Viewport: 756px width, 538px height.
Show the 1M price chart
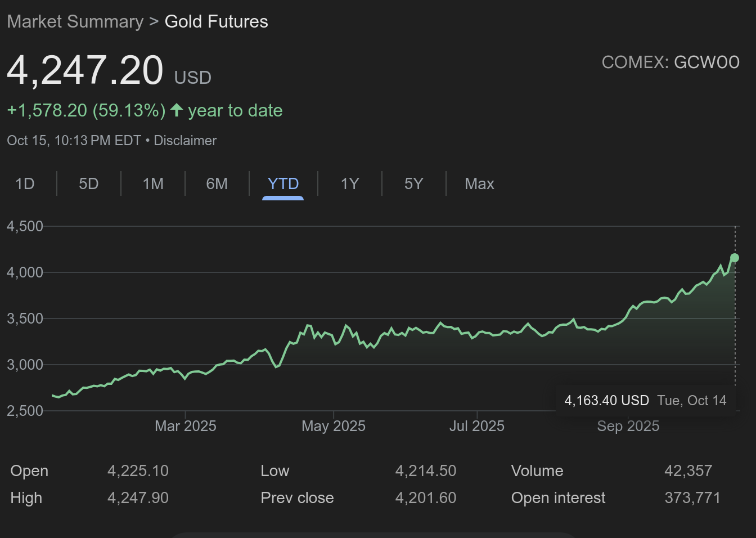[x=153, y=184]
